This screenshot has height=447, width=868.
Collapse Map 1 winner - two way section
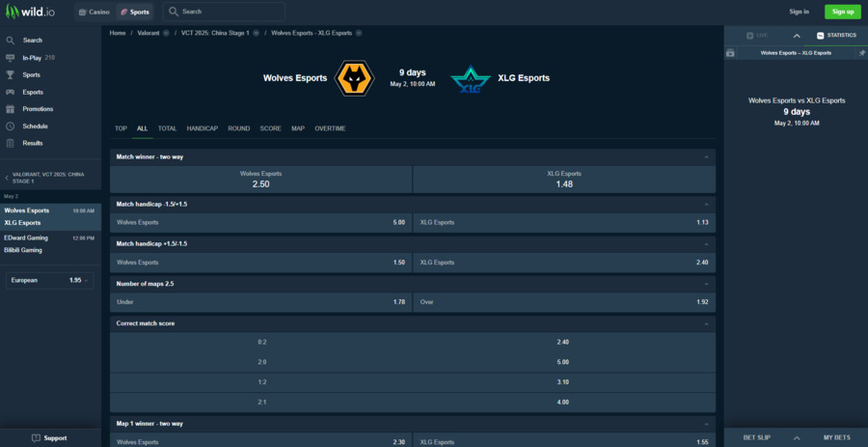706,424
